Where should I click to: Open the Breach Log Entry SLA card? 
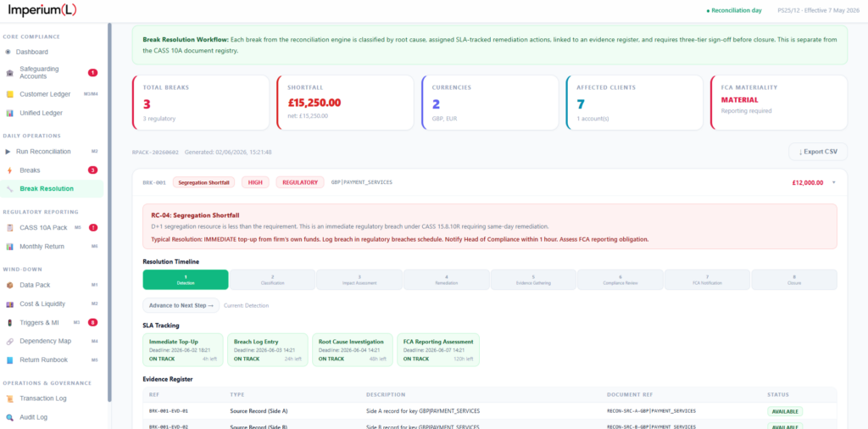(267, 350)
